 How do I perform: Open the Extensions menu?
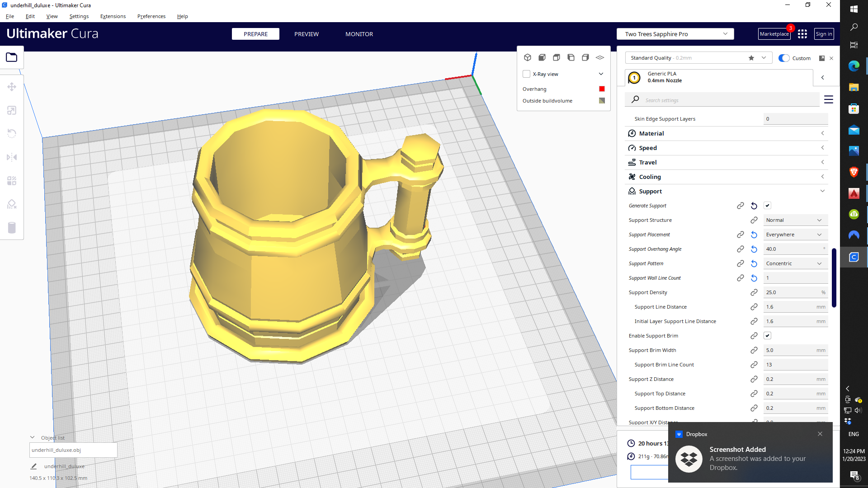pos(113,16)
